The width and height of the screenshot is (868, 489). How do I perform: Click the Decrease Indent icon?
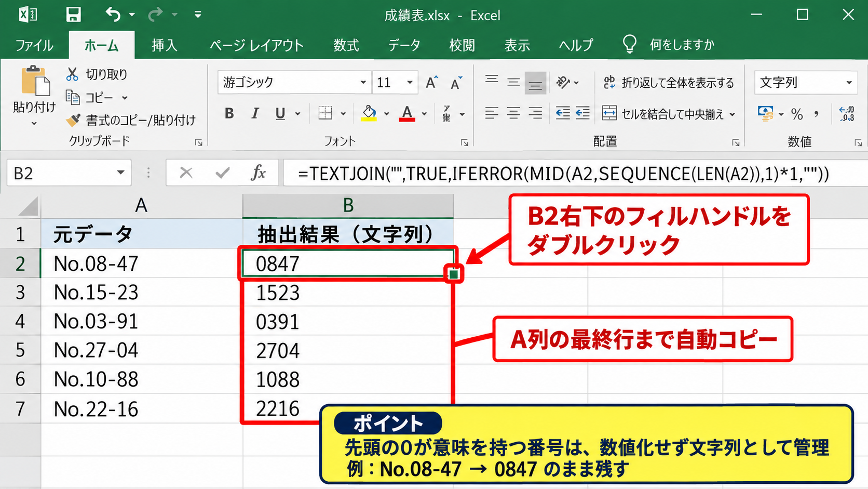[563, 113]
